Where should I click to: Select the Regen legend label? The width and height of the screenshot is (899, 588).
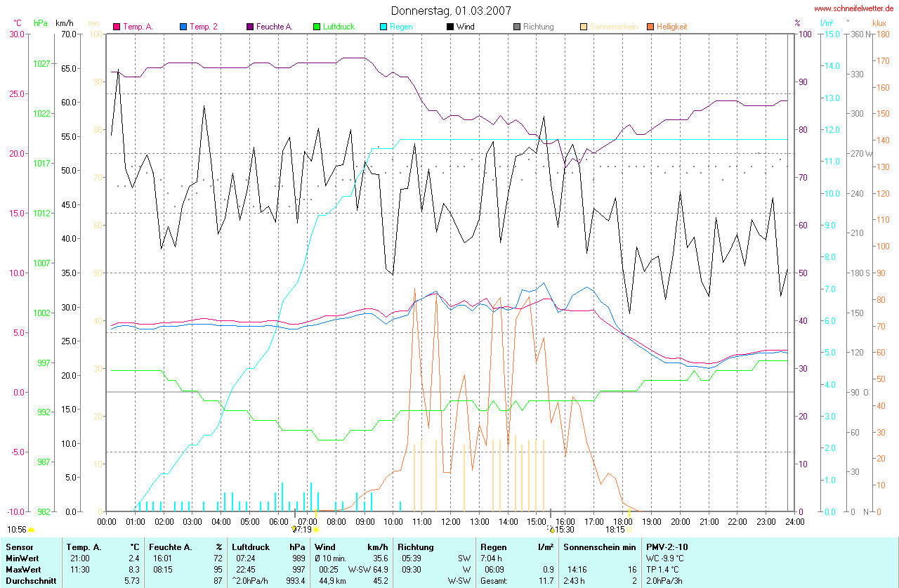coord(401,27)
